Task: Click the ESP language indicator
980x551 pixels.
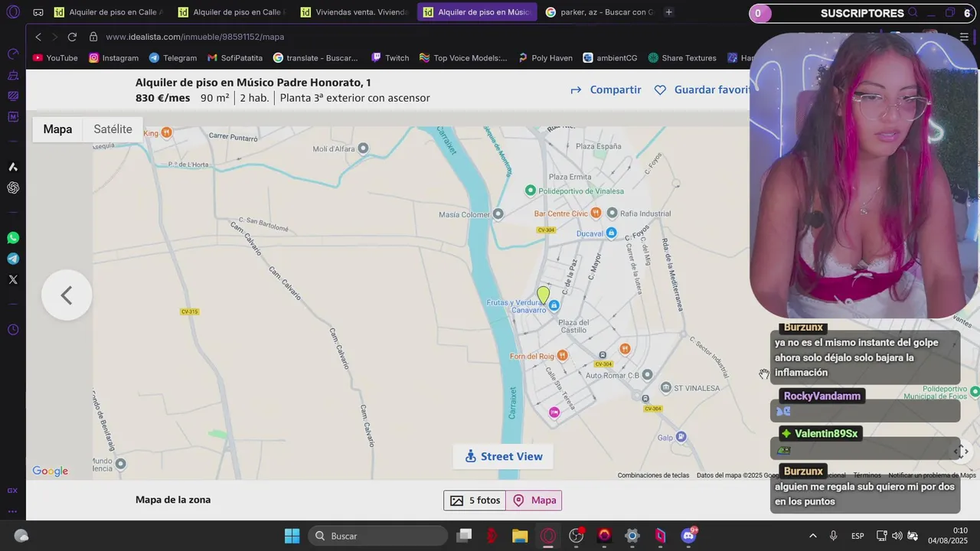Action: [858, 536]
